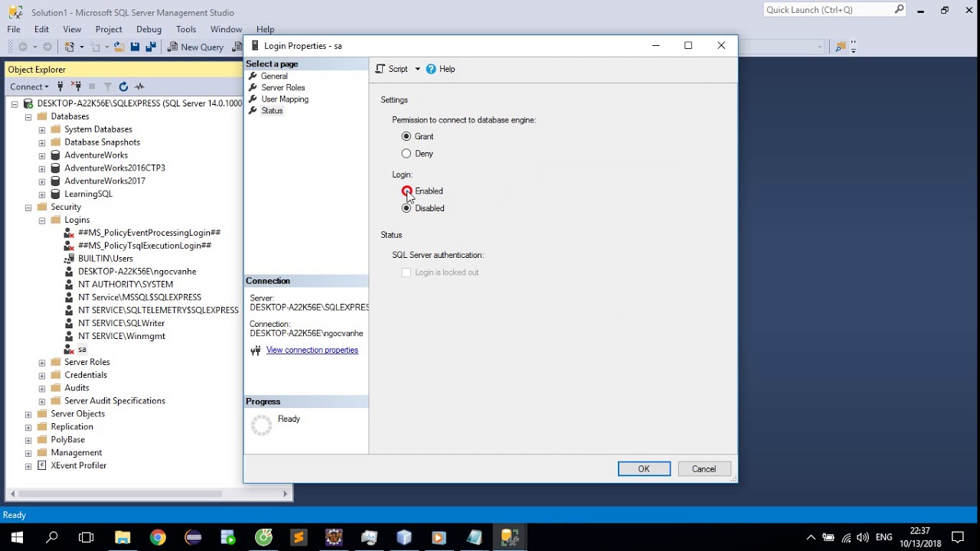Click the Disconnect plug icon with red X
Image resolution: width=980 pixels, height=551 pixels.
click(76, 86)
